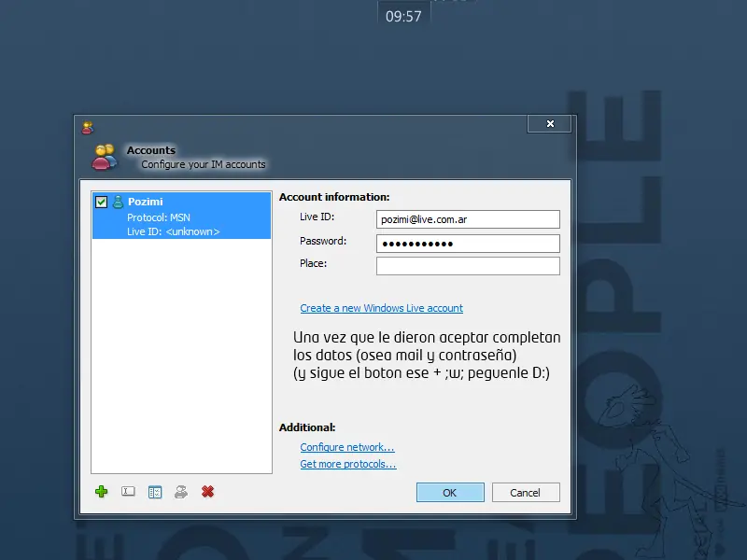Open the Configure network link
The height and width of the screenshot is (560, 747).
[x=347, y=447]
